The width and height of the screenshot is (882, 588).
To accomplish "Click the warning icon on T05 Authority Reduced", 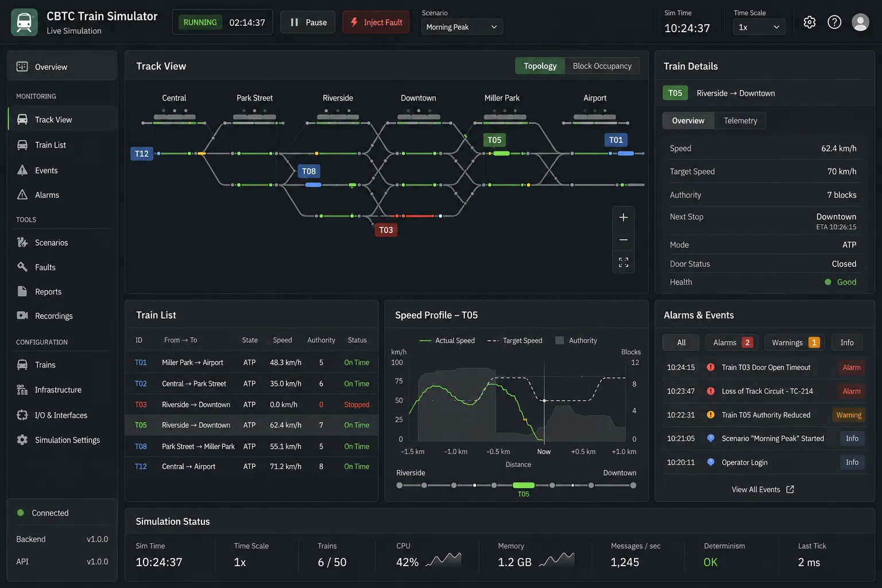I will [x=710, y=415].
